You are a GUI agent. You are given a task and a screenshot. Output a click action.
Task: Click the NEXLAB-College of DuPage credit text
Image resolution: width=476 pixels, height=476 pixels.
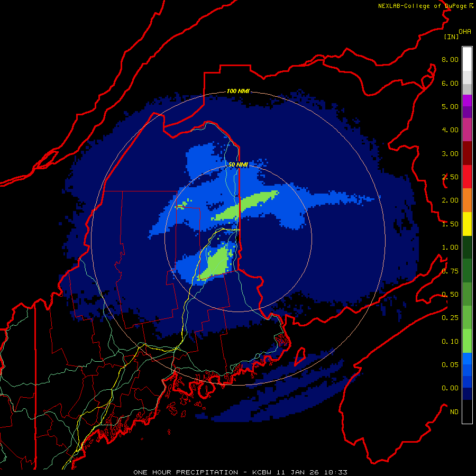pos(425,6)
